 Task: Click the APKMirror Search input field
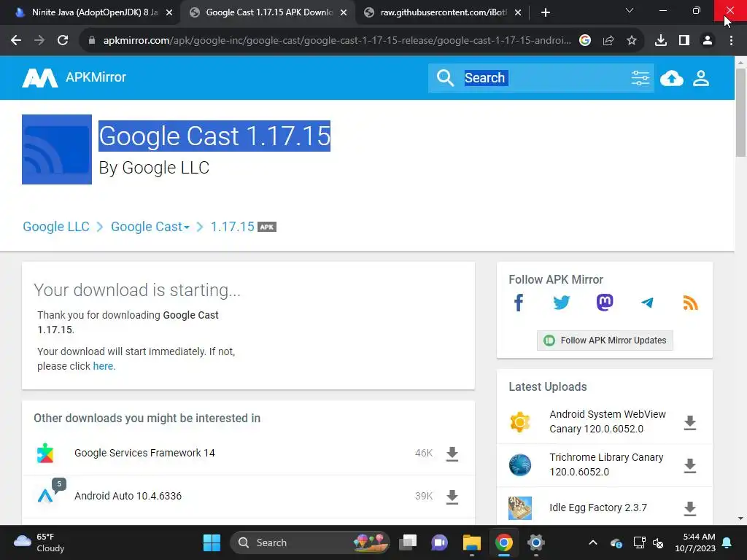[x=543, y=78]
